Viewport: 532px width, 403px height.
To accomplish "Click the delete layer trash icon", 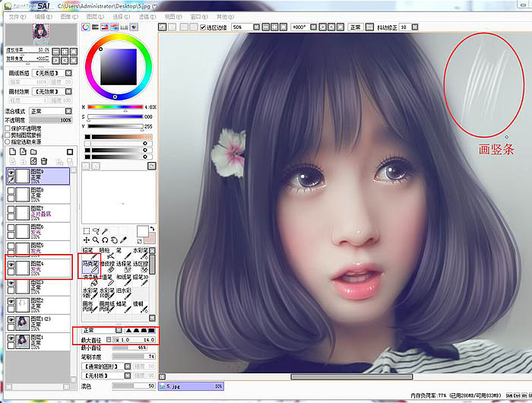I will 43,161.
